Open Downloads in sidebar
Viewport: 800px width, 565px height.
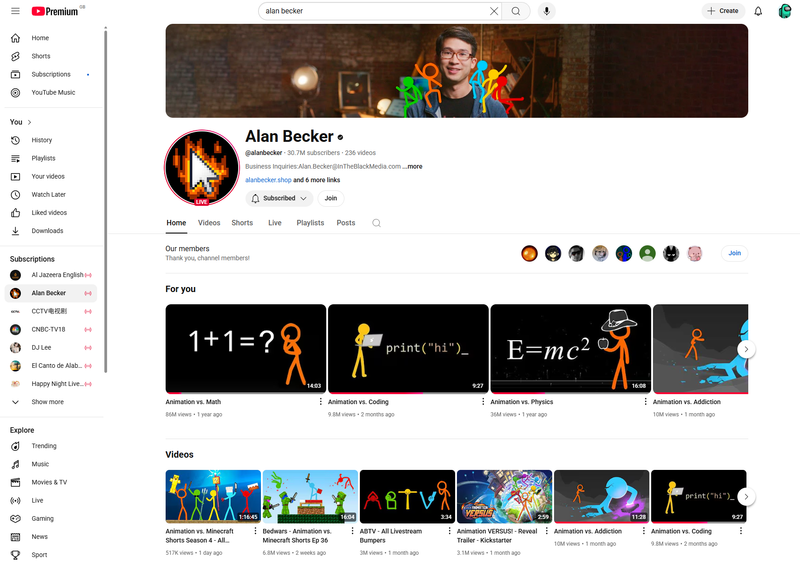(x=51, y=231)
